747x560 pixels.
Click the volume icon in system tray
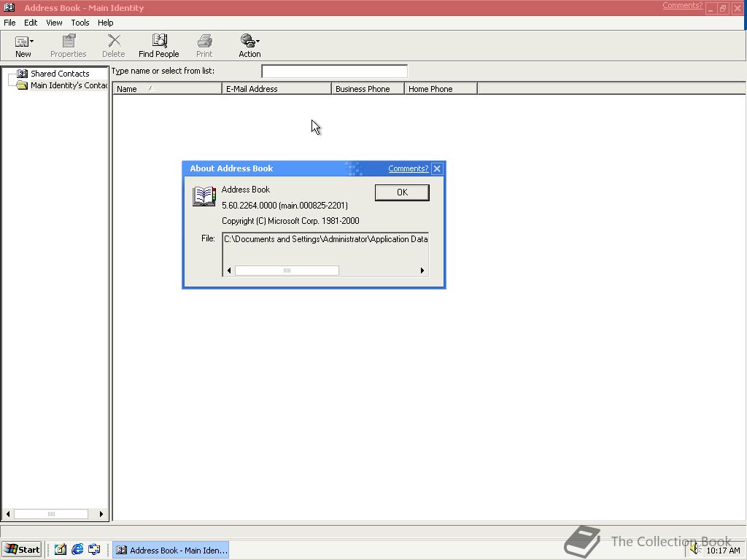694,550
